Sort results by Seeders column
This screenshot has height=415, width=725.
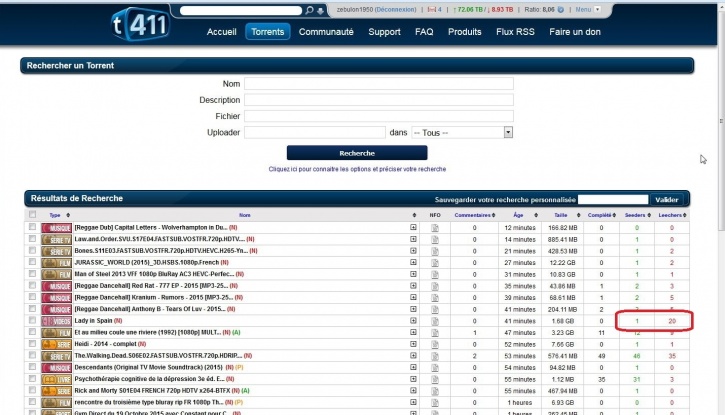click(x=635, y=215)
